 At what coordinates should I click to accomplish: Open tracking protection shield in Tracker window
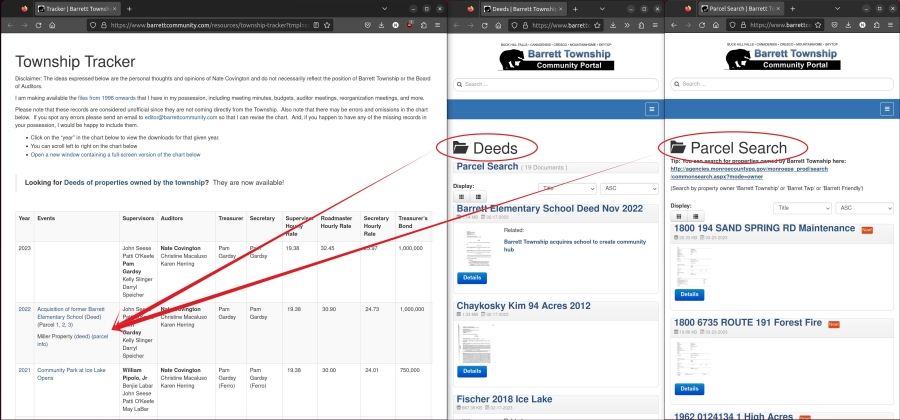click(94, 25)
